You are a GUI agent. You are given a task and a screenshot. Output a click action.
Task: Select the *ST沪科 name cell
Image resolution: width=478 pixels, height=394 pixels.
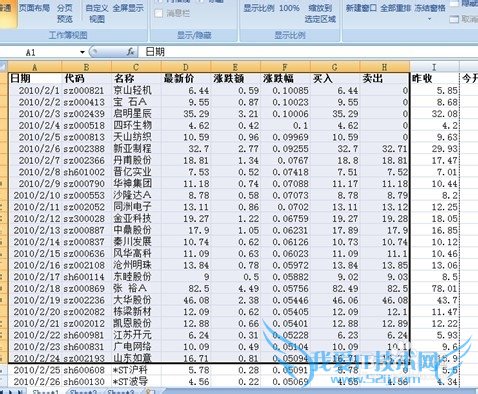pyautogui.click(x=136, y=370)
